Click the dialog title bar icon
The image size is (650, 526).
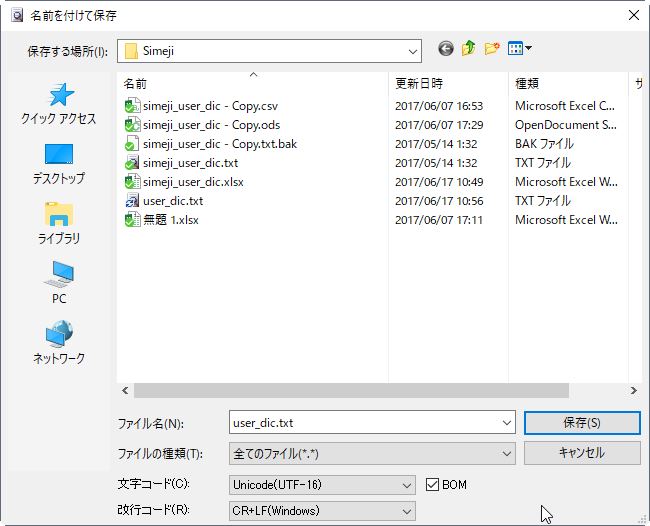pyautogui.click(x=17, y=16)
